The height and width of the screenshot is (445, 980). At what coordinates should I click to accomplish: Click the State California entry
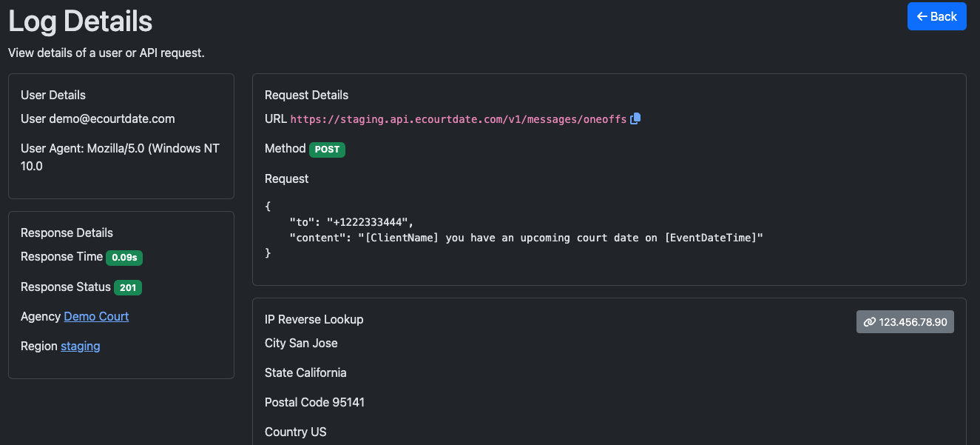pos(305,372)
